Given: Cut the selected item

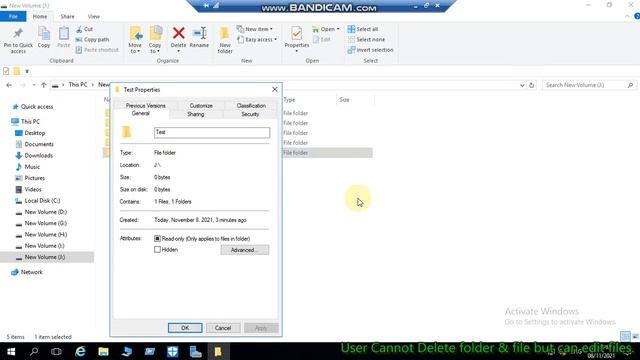Looking at the screenshot, I should click(x=84, y=29).
